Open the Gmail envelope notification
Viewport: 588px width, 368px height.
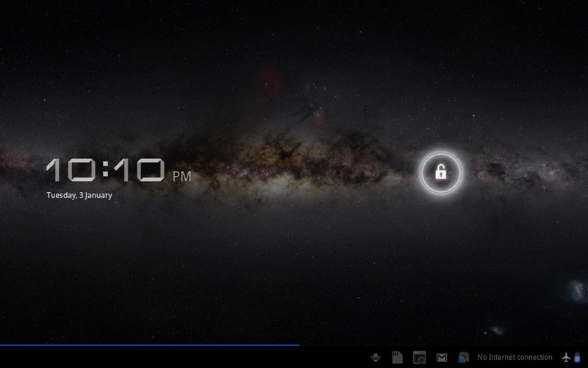[x=442, y=358]
